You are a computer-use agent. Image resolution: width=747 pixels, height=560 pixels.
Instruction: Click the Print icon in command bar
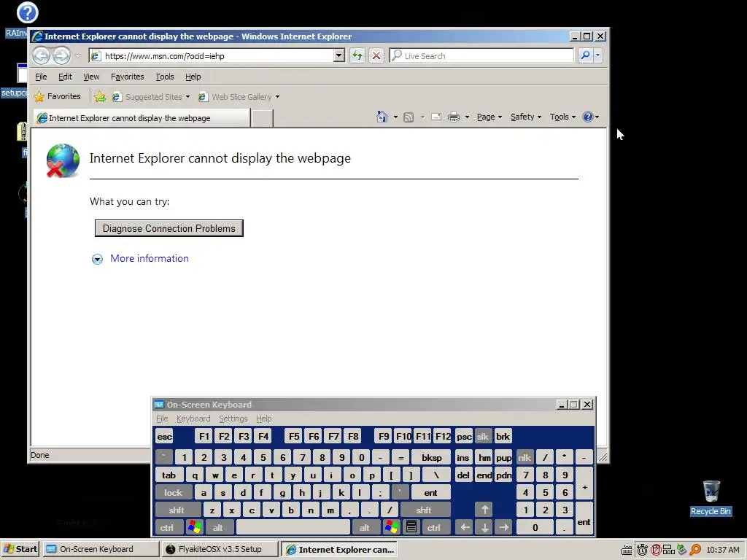coord(454,117)
